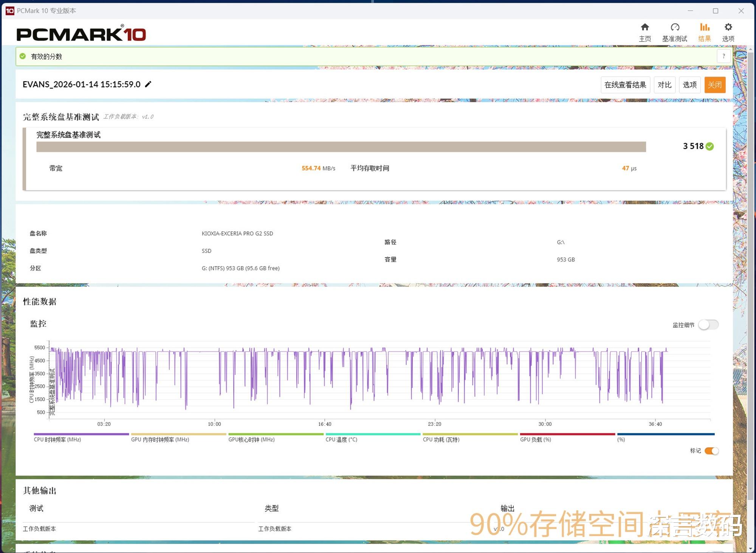Viewport: 756px width, 553px height.
Task: Open the Benchmarks (基准测试) gauge icon
Action: (x=675, y=27)
